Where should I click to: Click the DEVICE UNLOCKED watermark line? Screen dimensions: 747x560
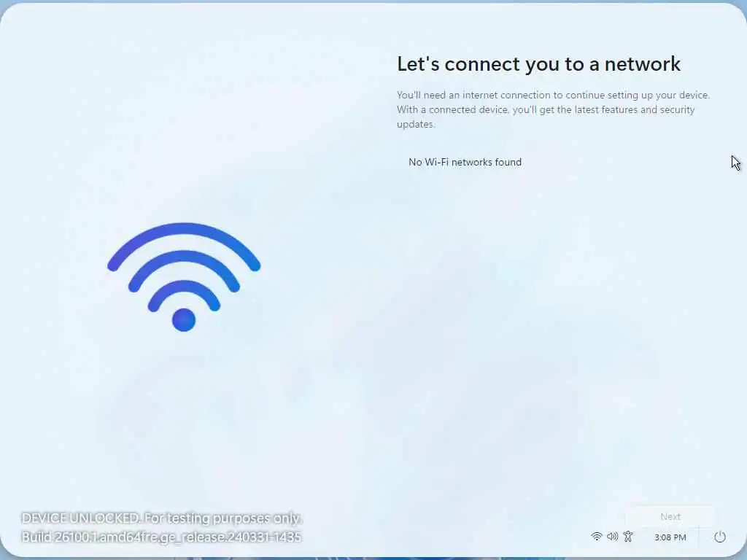162,518
